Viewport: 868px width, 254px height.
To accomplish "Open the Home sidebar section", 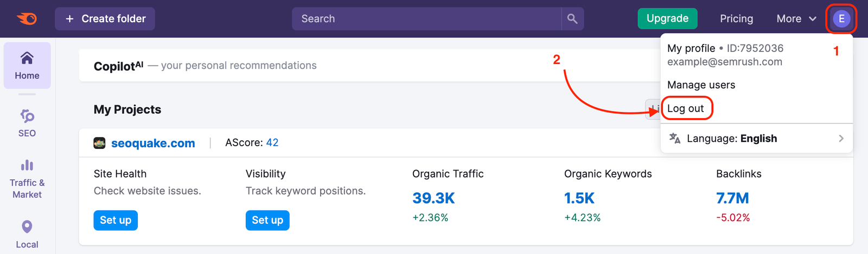I will [x=27, y=66].
